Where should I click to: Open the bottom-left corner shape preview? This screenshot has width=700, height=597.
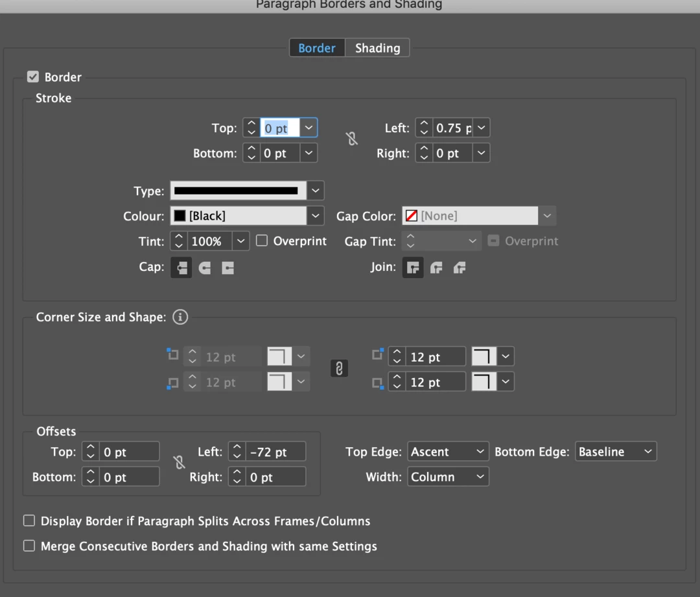click(279, 382)
